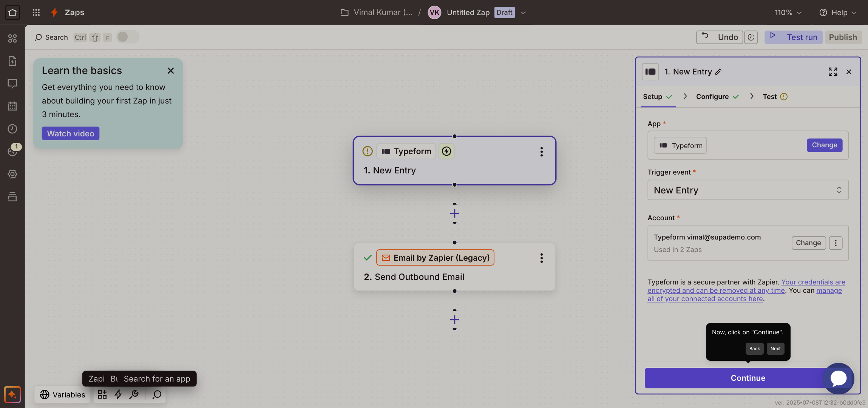Click the warning icon on Typeform step
The height and width of the screenshot is (408, 868).
point(368,151)
